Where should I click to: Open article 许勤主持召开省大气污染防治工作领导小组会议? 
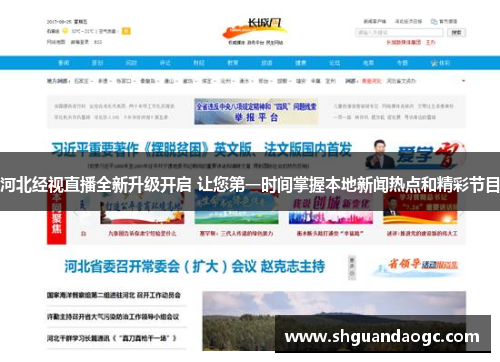tap(113, 317)
